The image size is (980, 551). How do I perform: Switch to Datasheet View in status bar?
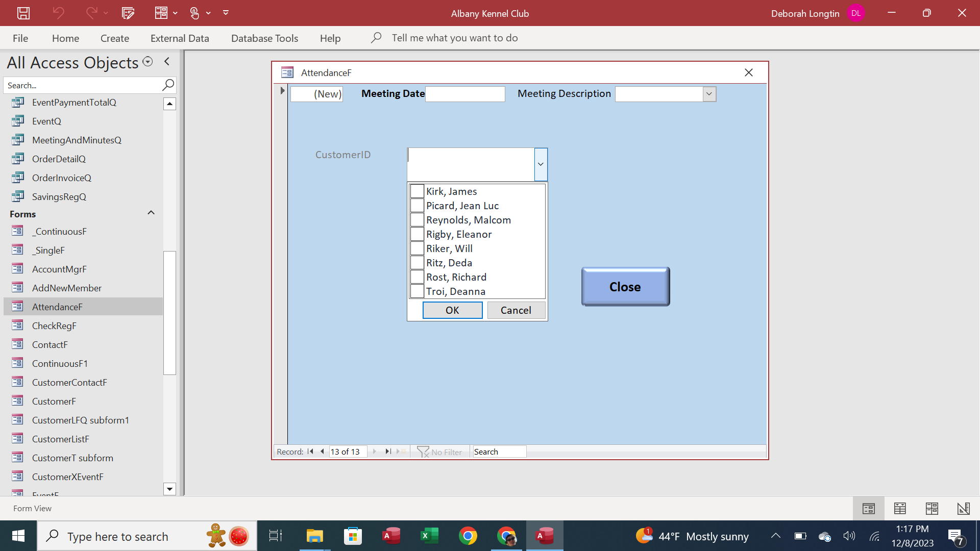(x=900, y=509)
